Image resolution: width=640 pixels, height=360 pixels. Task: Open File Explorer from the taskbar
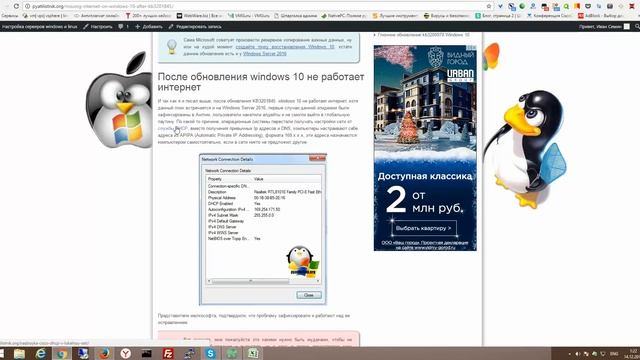[x=19, y=353]
